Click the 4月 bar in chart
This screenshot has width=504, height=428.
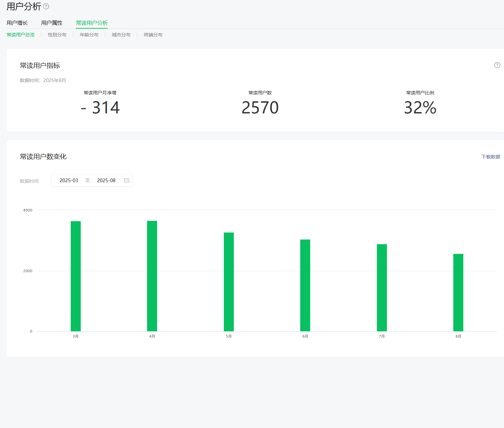click(x=152, y=276)
